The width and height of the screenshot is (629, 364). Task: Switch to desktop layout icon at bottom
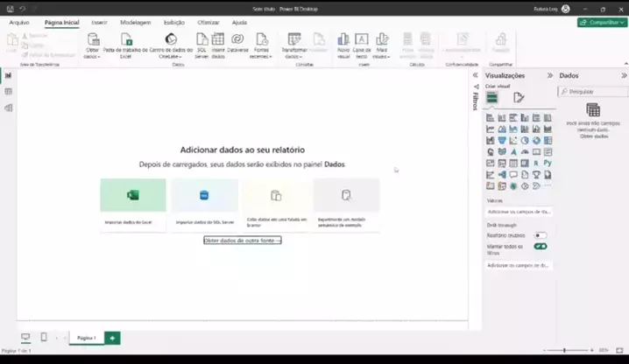[x=25, y=337]
